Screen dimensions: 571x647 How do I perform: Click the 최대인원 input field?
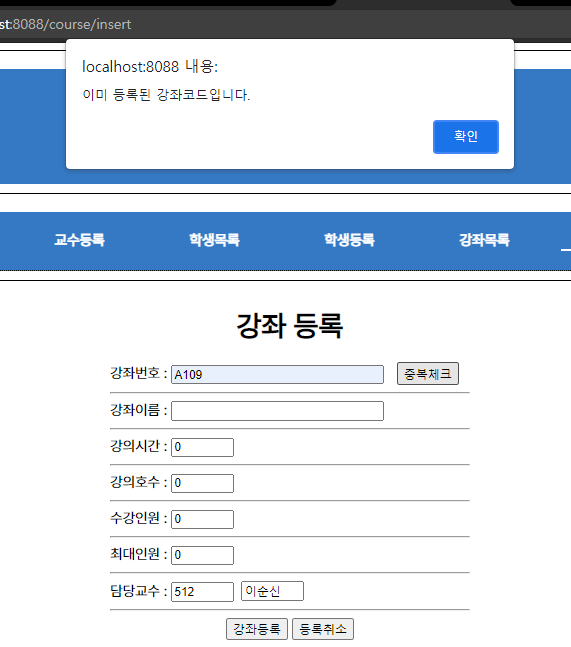tap(202, 555)
